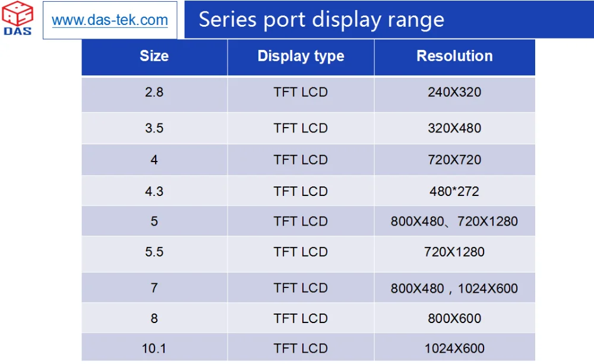The height and width of the screenshot is (364, 594).
Task: Select the Display type column header
Action: [x=301, y=56]
